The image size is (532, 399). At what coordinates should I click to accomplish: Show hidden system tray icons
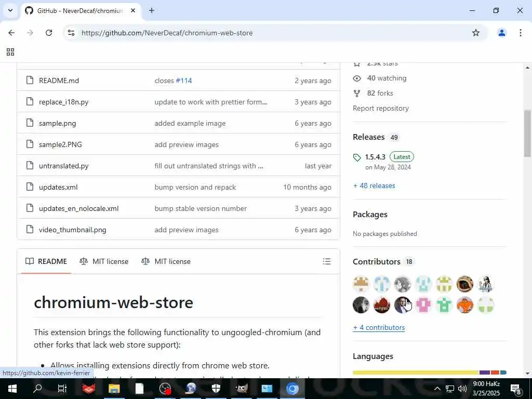click(x=437, y=389)
